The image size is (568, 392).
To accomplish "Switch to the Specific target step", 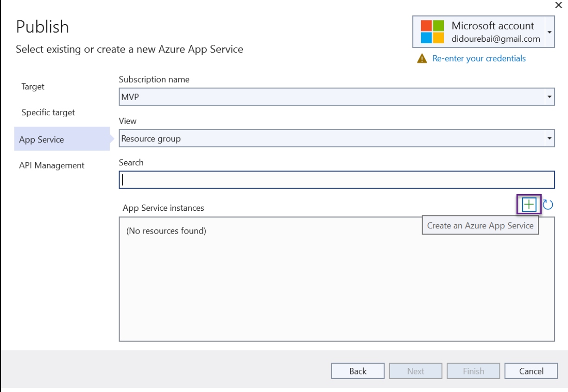I will coord(48,113).
